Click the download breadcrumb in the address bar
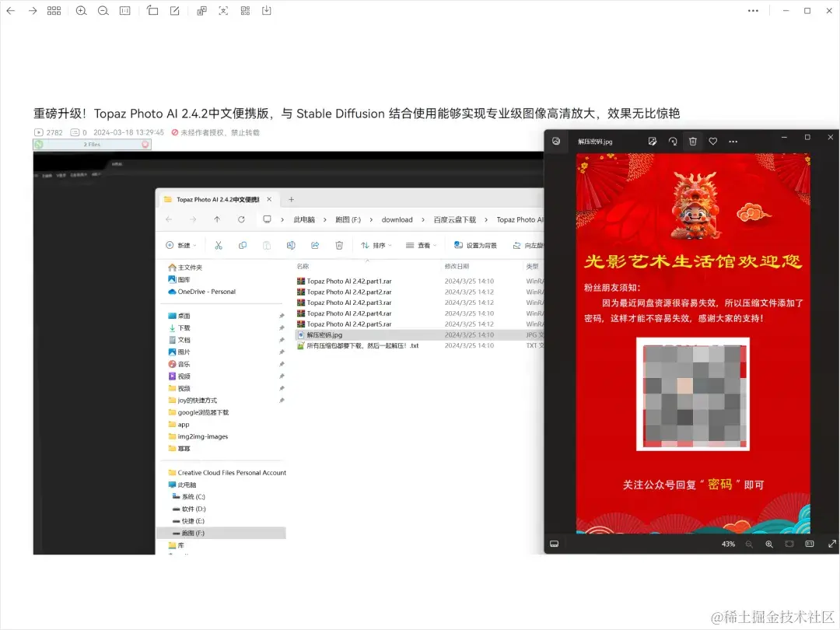Image resolution: width=840 pixels, height=630 pixels. [397, 219]
